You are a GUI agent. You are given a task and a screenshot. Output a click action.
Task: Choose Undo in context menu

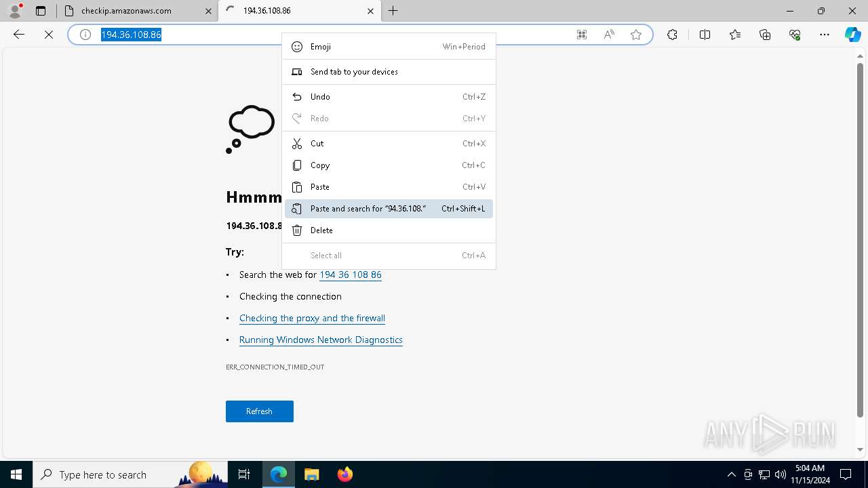pos(389,97)
